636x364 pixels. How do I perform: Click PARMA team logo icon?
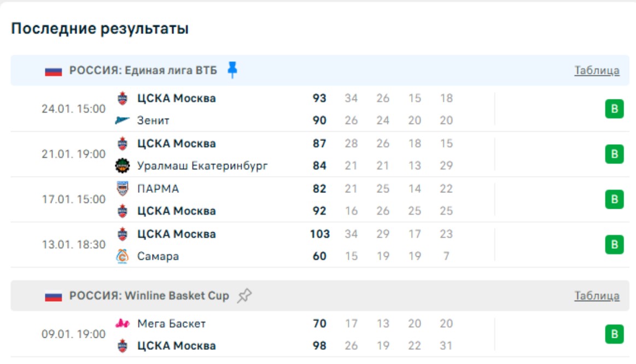tap(122, 189)
